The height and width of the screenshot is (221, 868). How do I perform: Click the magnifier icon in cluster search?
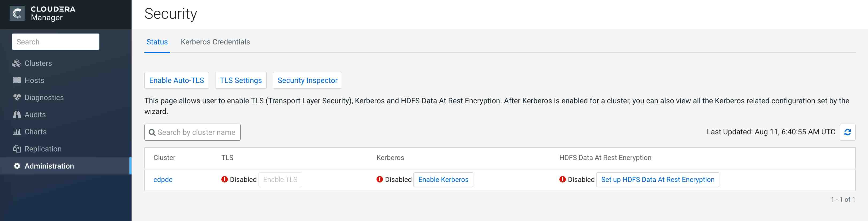pyautogui.click(x=152, y=132)
